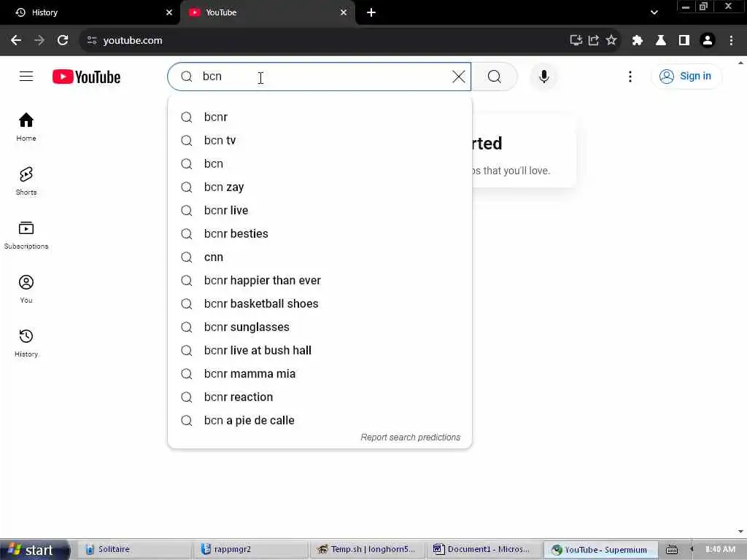The height and width of the screenshot is (560, 747).
Task: Select "bcnr live at bush hall" suggestion
Action: (x=320, y=350)
